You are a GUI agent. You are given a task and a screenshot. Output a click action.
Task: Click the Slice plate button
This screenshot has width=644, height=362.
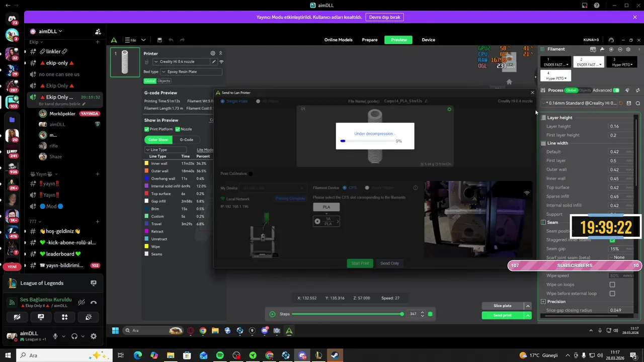[503, 306]
